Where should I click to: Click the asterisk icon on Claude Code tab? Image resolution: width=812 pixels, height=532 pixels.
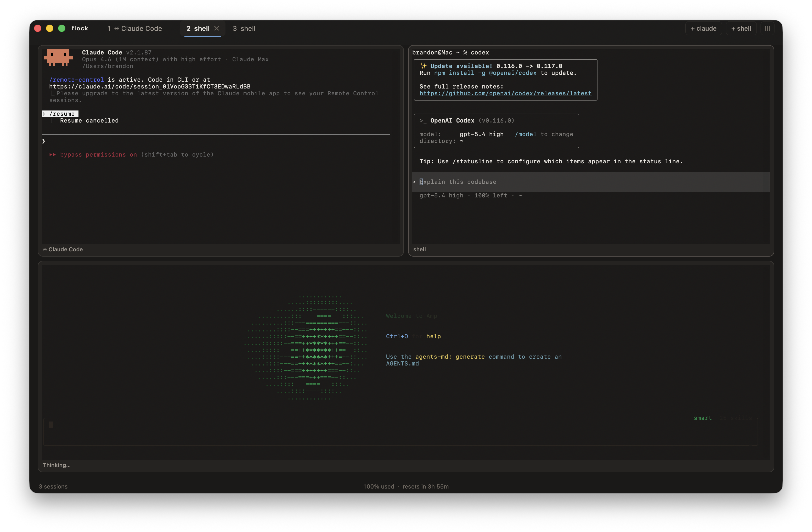coord(117,29)
